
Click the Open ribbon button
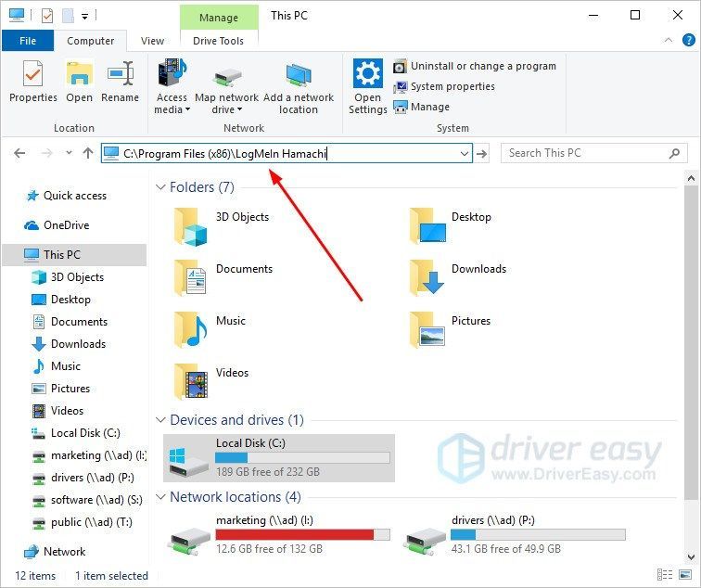pos(79,82)
